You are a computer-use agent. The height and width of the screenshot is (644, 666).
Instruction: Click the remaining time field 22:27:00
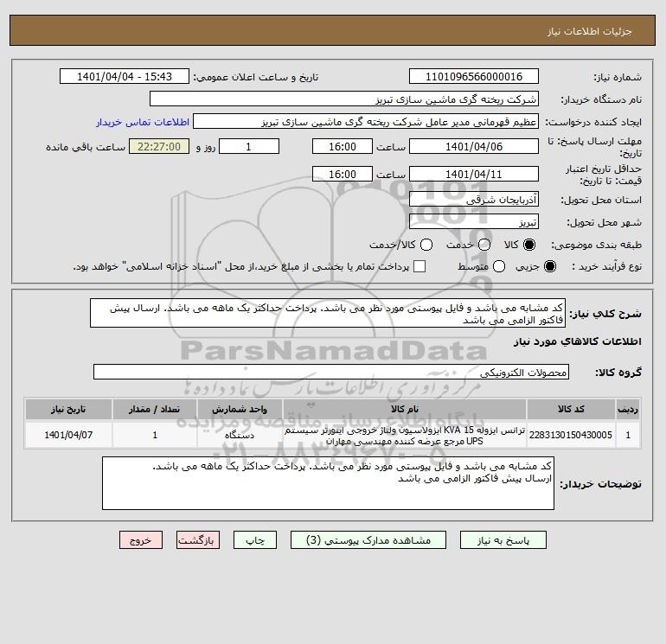[x=159, y=146]
